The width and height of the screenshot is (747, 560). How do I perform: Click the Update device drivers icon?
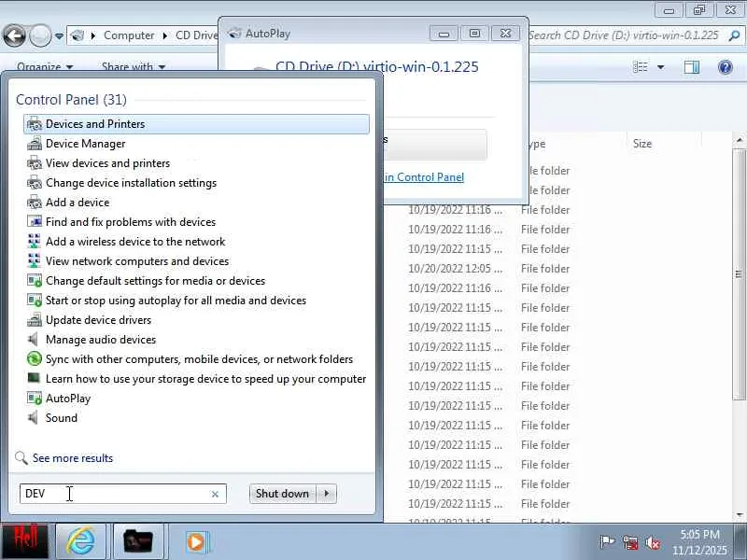35,320
